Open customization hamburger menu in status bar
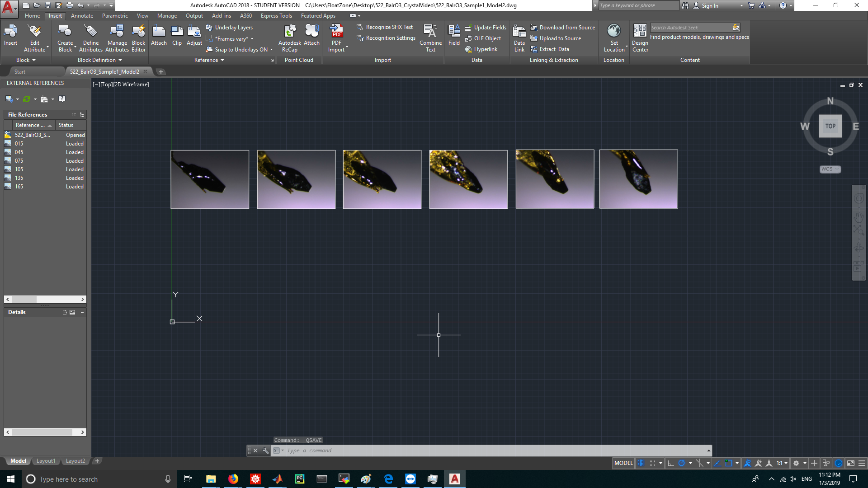This screenshot has width=868, height=488. point(862,463)
